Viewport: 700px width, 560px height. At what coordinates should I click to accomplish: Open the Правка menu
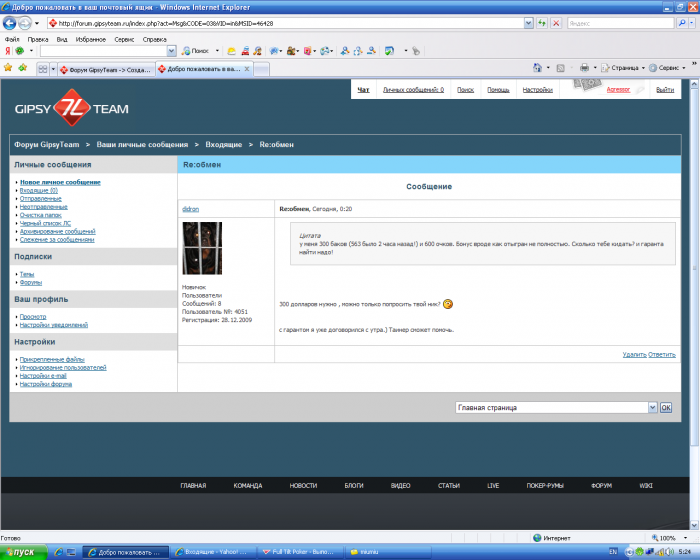[x=38, y=39]
